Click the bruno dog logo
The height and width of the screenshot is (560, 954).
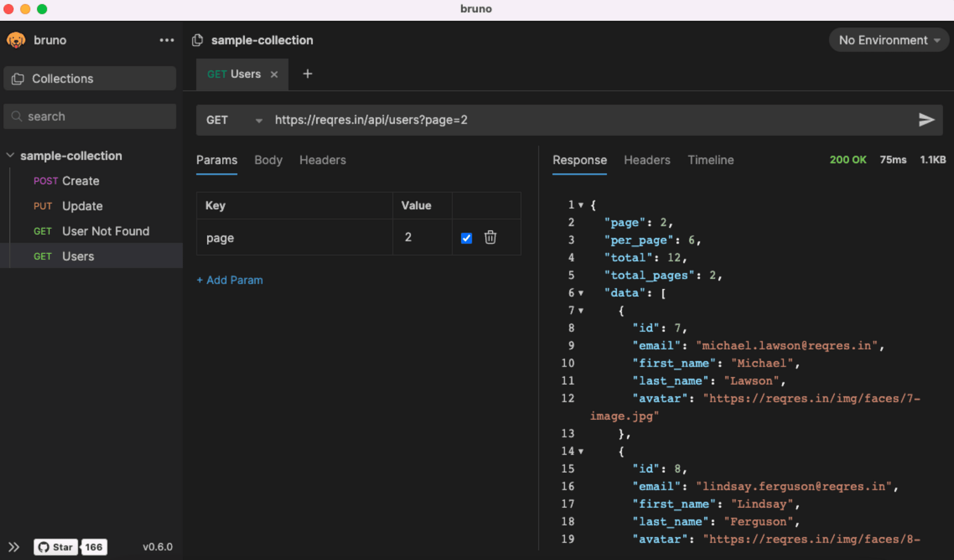coord(16,40)
